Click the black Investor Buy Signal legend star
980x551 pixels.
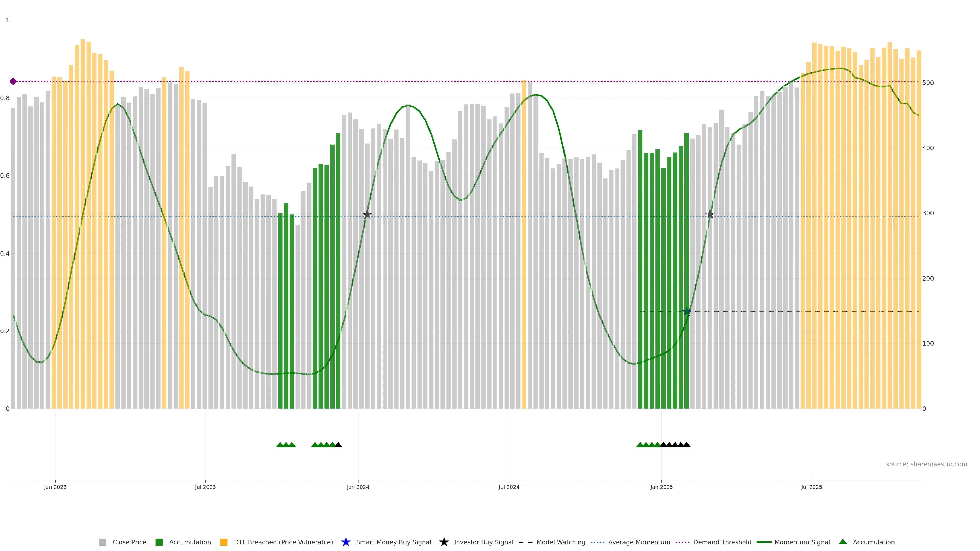point(444,542)
